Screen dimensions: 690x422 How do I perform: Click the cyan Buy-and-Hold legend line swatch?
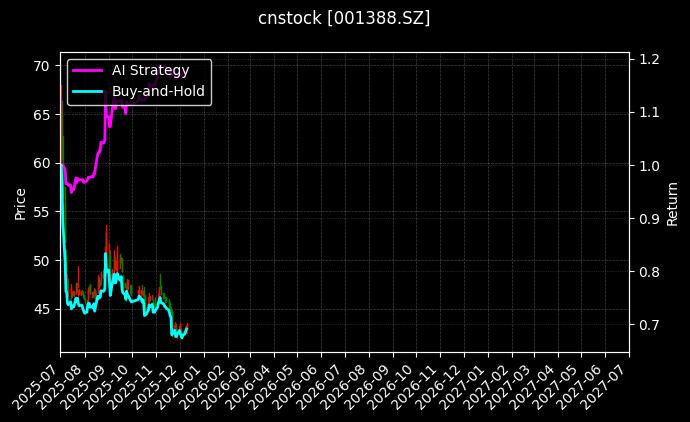point(88,91)
